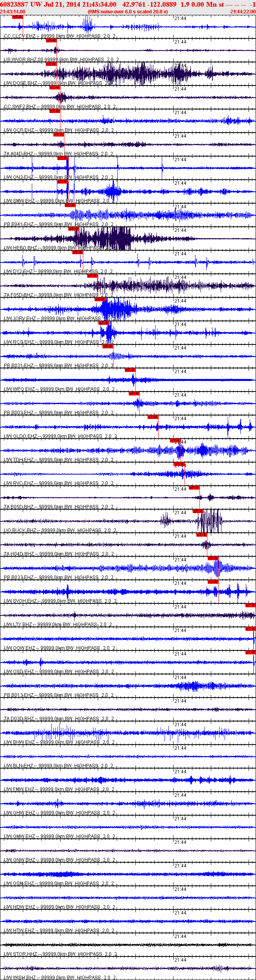Select the red pick marker on the UW.WPO trace

(x=130, y=370)
